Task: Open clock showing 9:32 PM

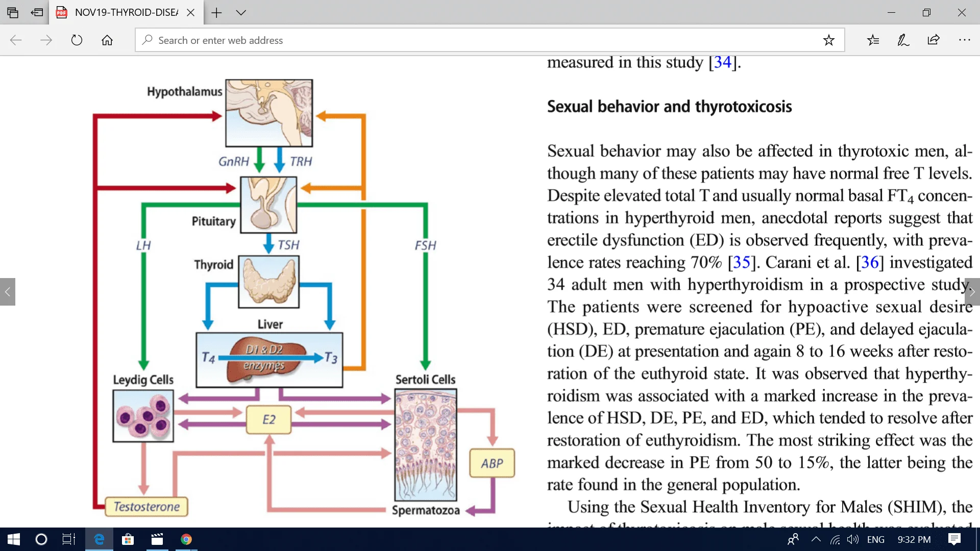Action: [x=914, y=539]
